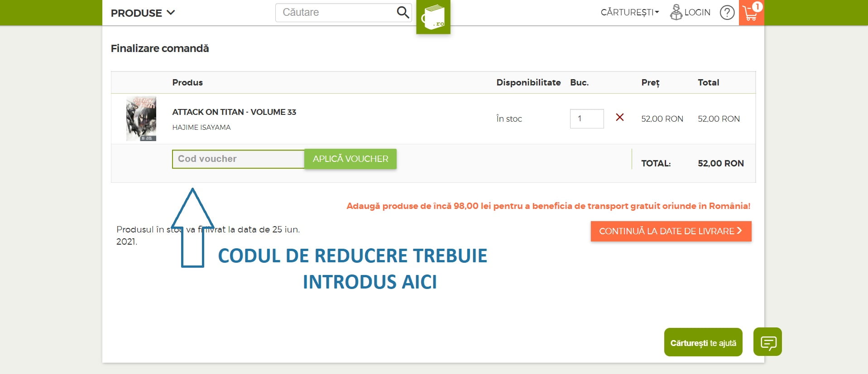Click the user avatar login icon
The image size is (868, 374).
click(x=676, y=12)
